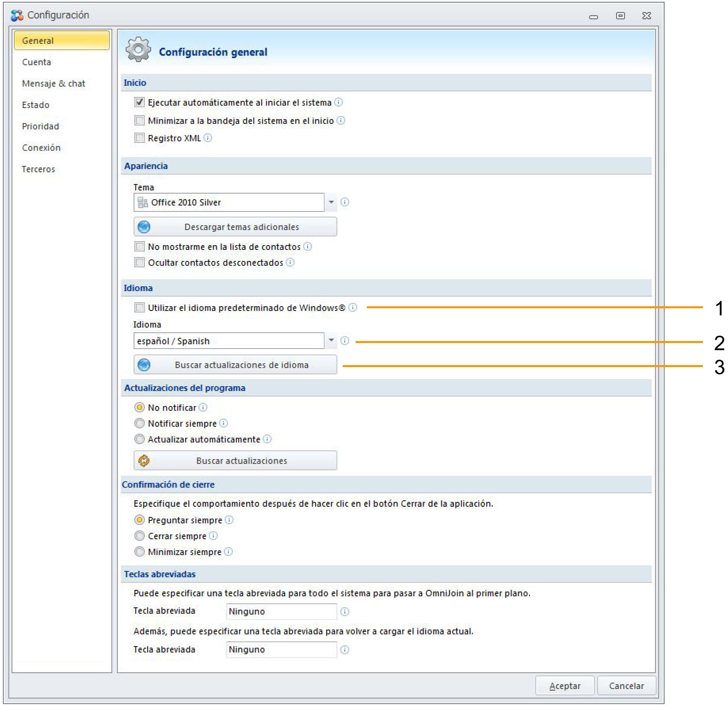Click the Aceptar button

tap(565, 686)
